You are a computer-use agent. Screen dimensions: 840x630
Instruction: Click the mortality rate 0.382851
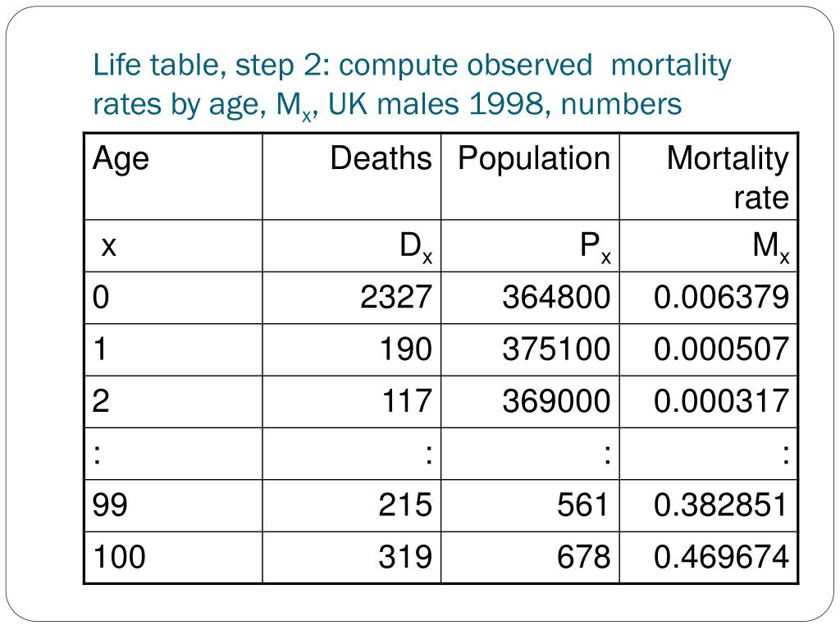tap(721, 505)
